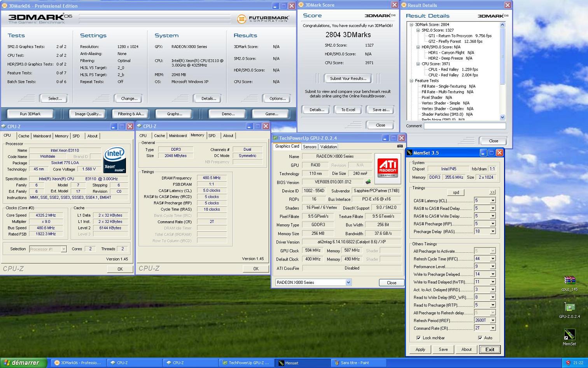Click the Result Details window title icon
The image size is (588, 368).
coord(404,5)
